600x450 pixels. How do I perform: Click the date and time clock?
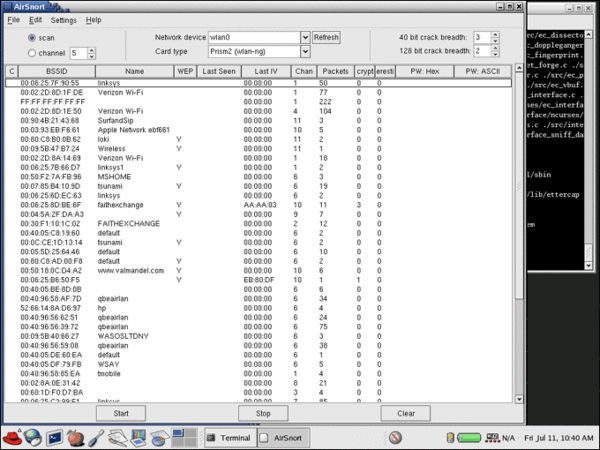[x=559, y=438]
